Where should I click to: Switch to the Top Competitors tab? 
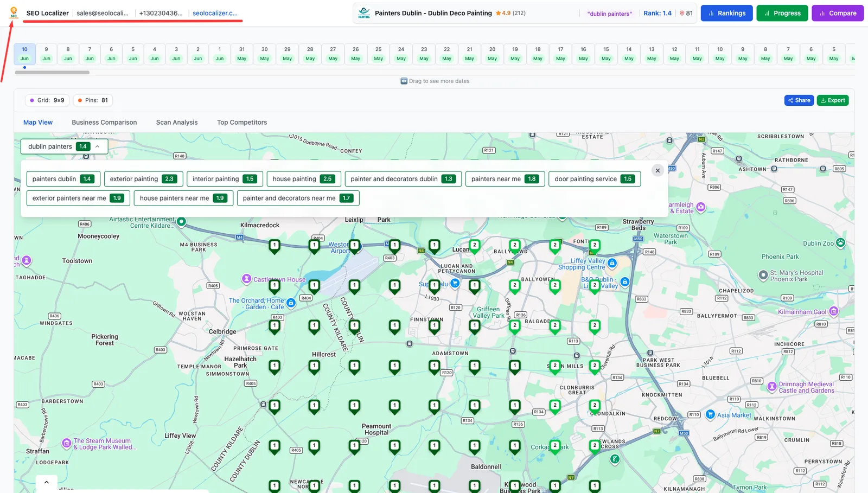coord(242,123)
